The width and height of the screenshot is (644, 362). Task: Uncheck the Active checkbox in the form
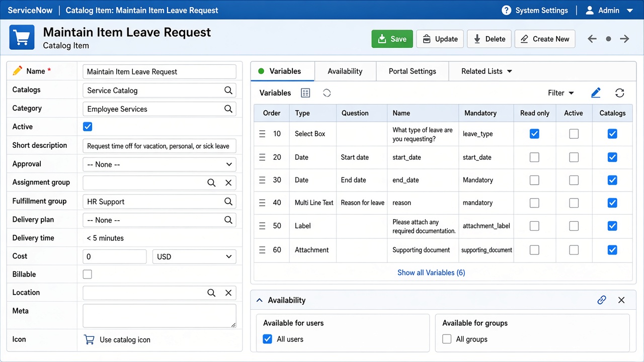click(88, 127)
